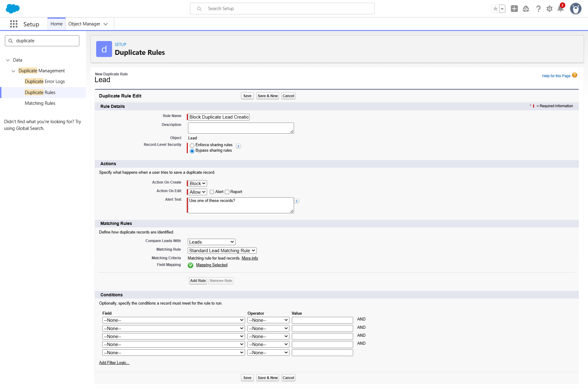The image size is (588, 391).
Task: Click the SETUP breadcrumb link
Action: point(120,44)
